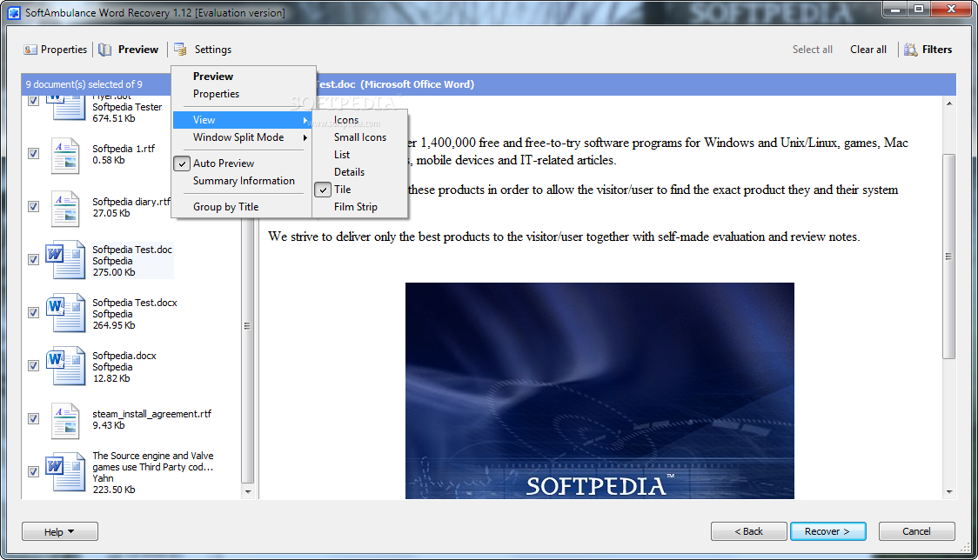Click the Softpedia.docx Word icon
This screenshot has width=978, height=560.
[65, 365]
